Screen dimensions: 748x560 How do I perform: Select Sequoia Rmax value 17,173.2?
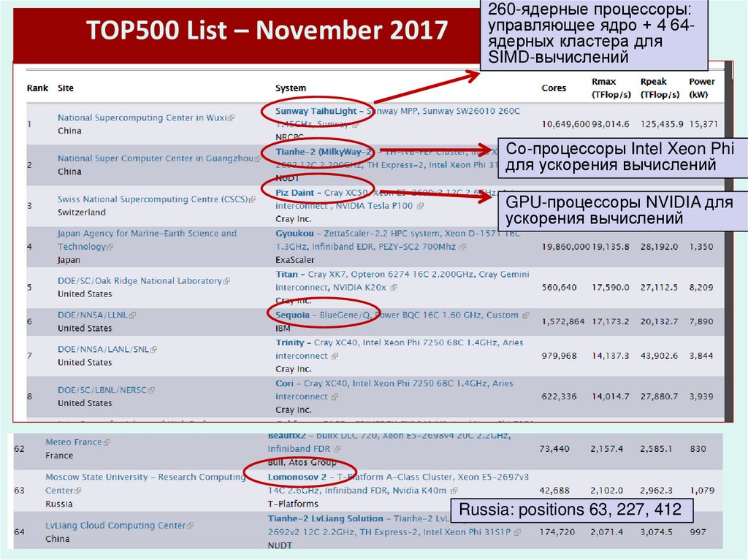point(611,321)
